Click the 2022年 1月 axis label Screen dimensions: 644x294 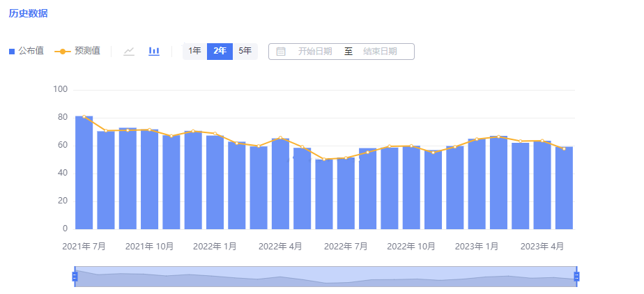(215, 247)
